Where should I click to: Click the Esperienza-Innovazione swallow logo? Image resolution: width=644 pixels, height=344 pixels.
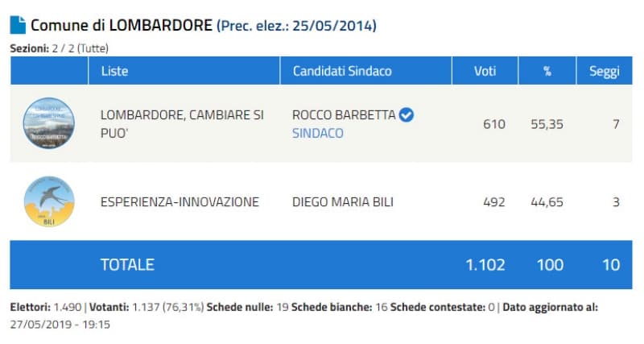[x=48, y=201]
